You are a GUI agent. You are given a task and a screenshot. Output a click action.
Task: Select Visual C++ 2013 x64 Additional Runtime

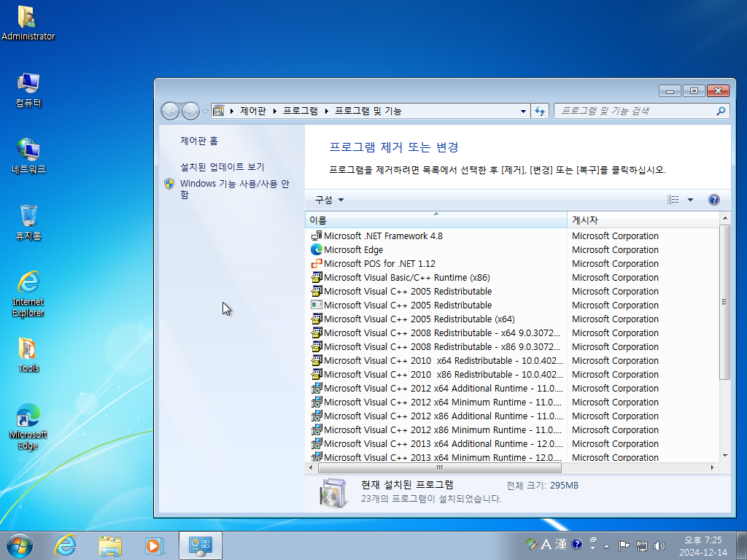(436, 443)
